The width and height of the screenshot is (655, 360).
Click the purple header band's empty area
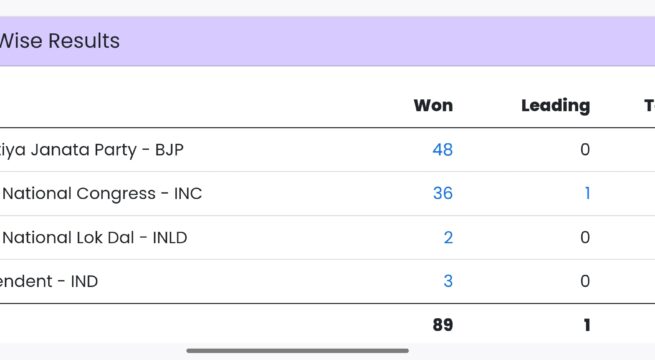point(376,41)
